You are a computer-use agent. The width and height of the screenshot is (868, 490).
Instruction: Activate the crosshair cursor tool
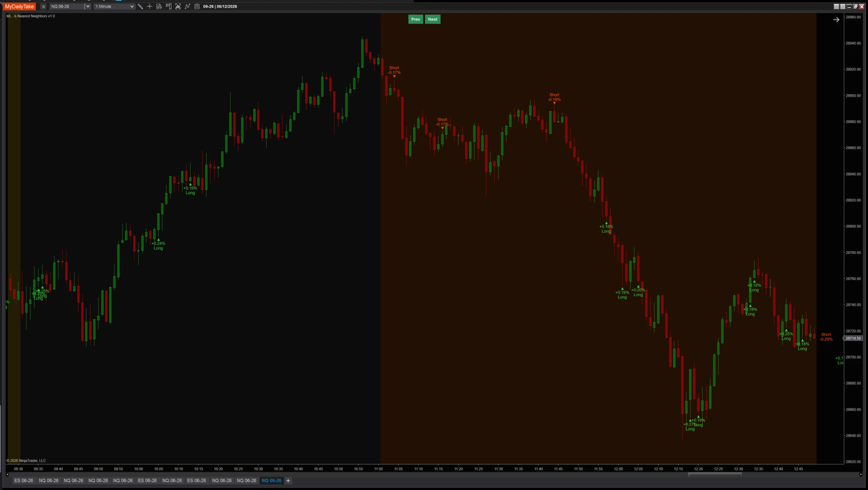[x=150, y=6]
